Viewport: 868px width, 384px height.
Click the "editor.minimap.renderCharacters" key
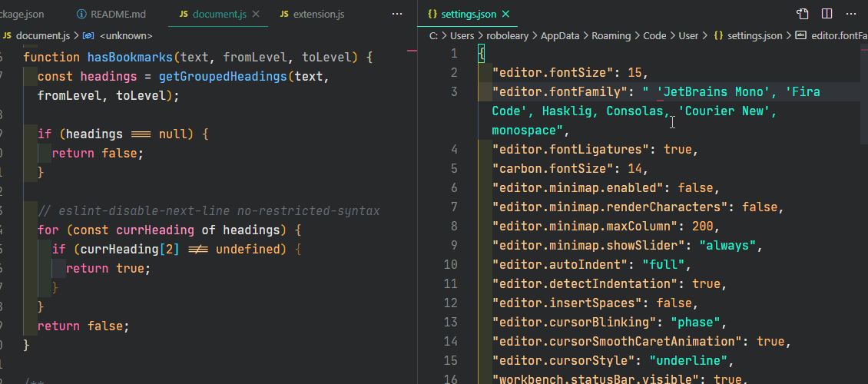[609, 207]
